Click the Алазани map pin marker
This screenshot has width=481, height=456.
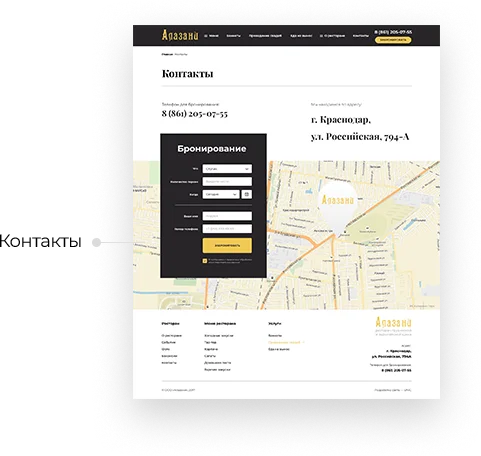coord(337,208)
